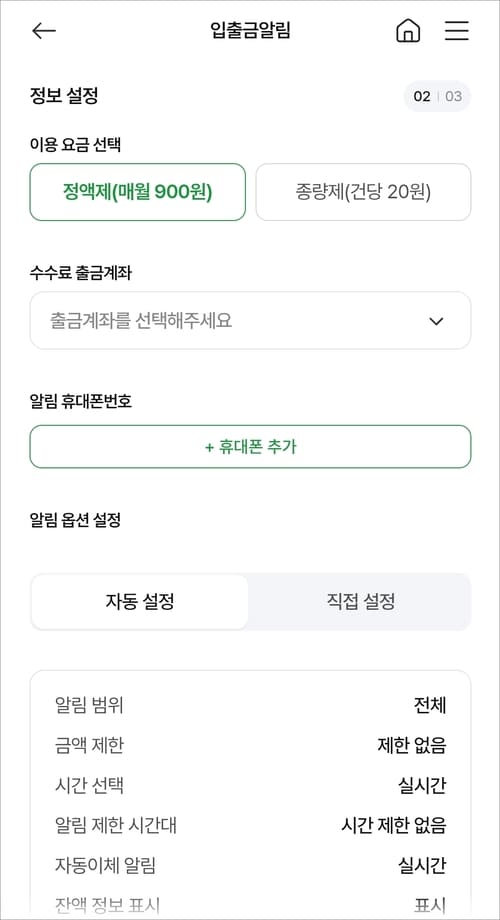Viewport: 500px width, 920px height.
Task: Click the chevron in 출금계좌 selector
Action: (x=436, y=321)
